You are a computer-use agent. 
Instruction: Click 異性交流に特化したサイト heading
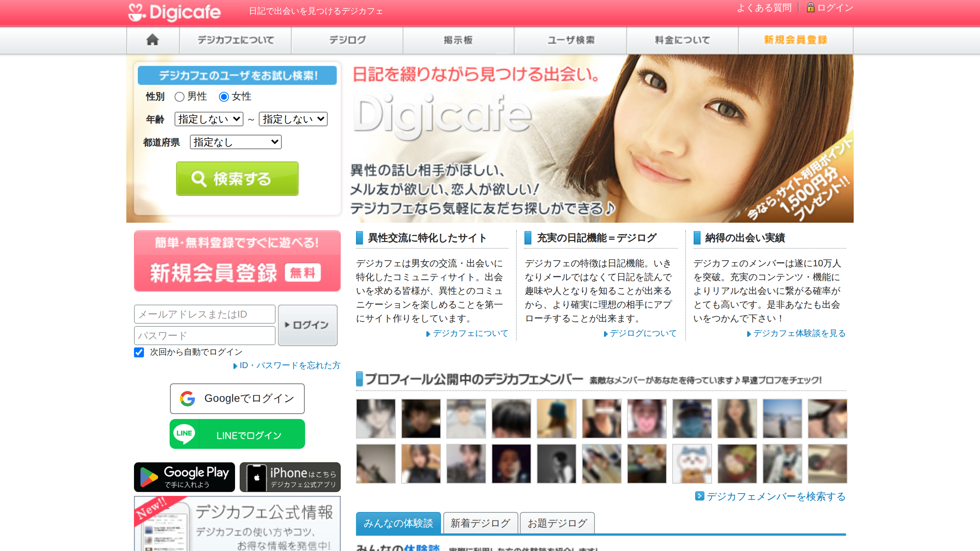pyautogui.click(x=427, y=238)
